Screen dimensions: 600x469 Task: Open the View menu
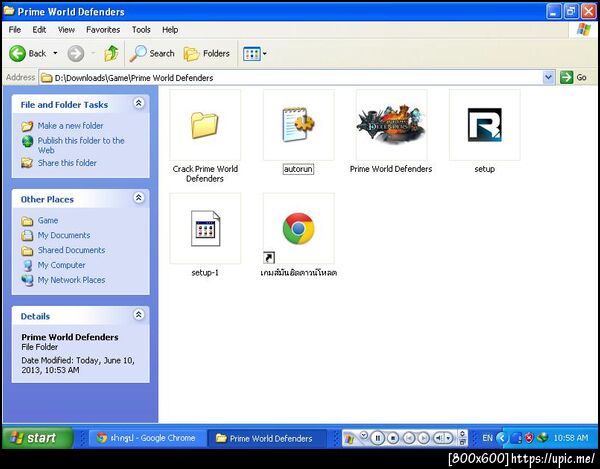pos(66,29)
